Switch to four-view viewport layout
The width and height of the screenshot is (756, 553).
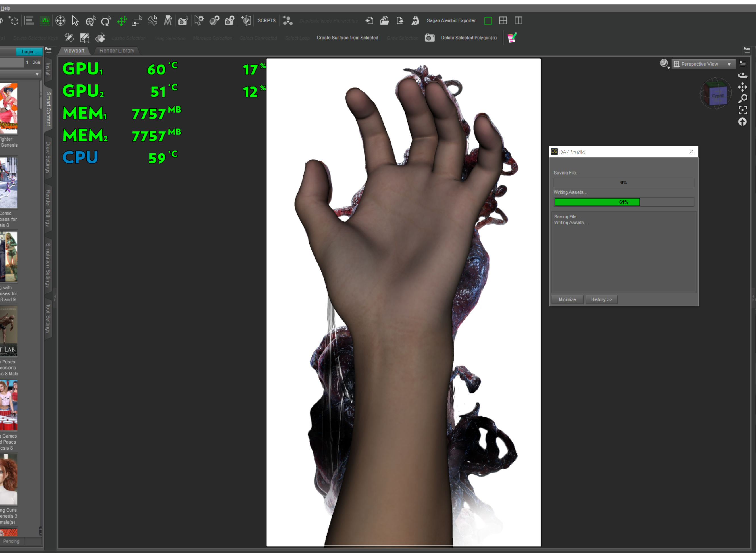point(503,21)
